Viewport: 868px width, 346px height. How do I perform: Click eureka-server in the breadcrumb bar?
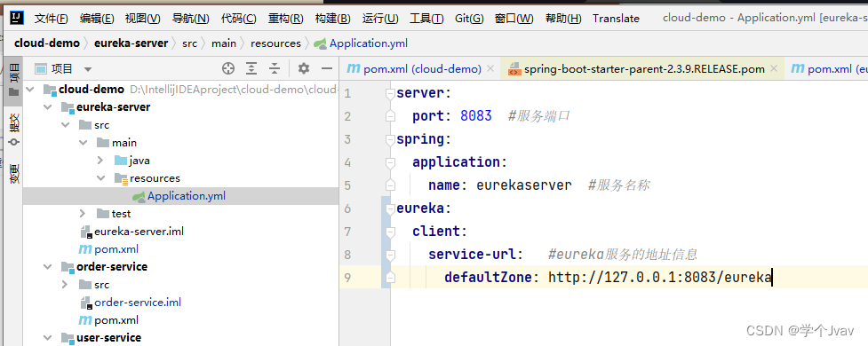(x=131, y=43)
